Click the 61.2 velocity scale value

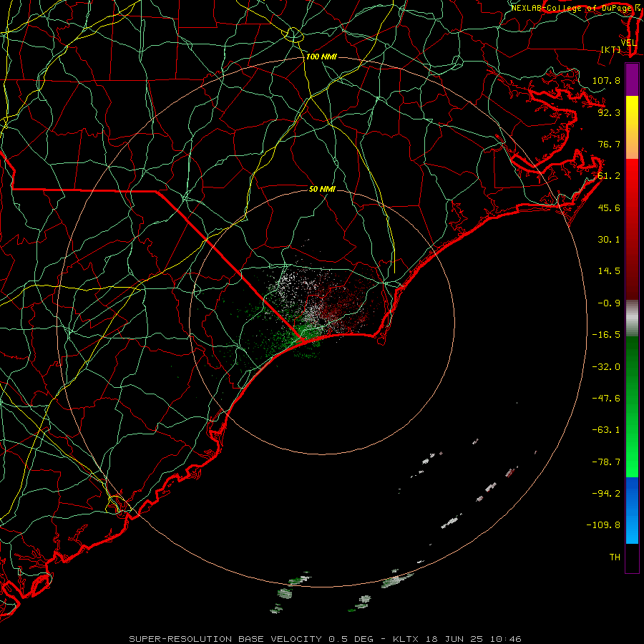[x=609, y=176]
